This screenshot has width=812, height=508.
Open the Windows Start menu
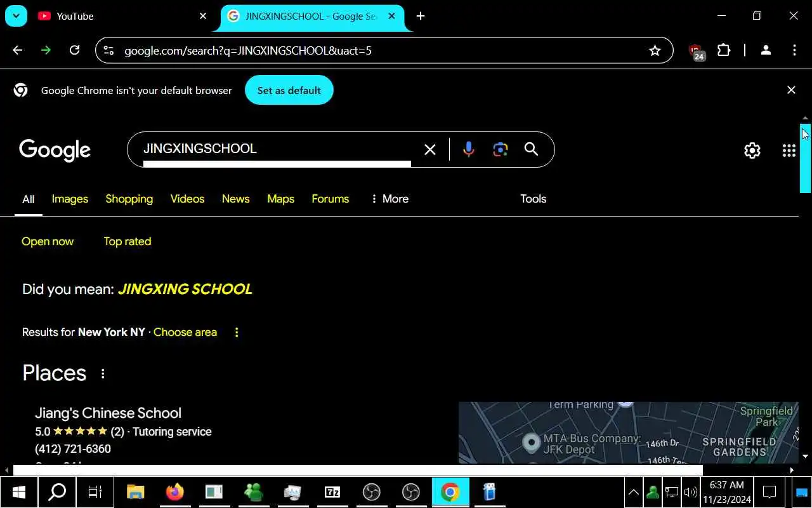(x=18, y=492)
